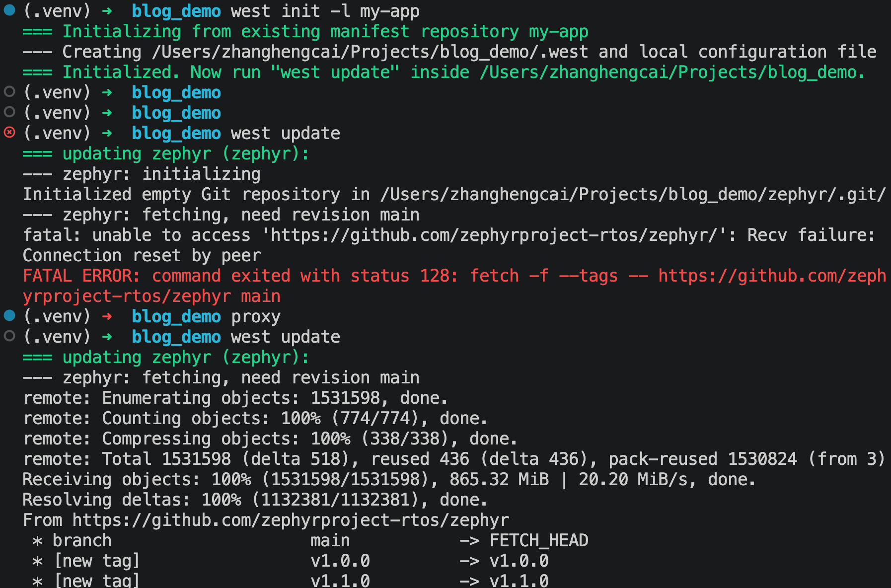
Task: Click 'Resolving deltas: 100% (1132381/1132381), done.' line
Action: [256, 500]
